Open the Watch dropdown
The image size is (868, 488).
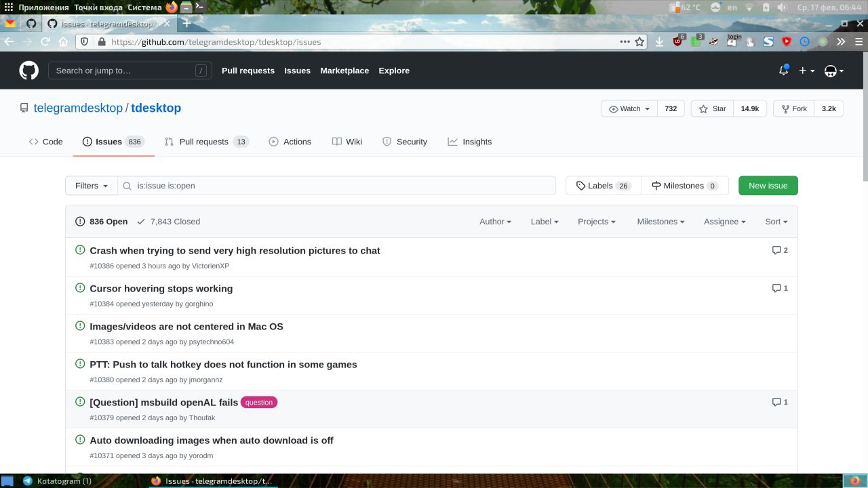(629, 108)
